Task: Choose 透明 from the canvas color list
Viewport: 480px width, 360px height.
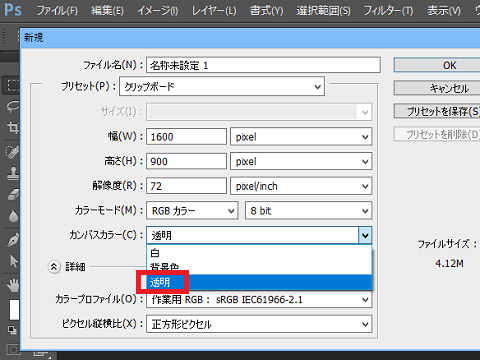Action: click(x=259, y=282)
